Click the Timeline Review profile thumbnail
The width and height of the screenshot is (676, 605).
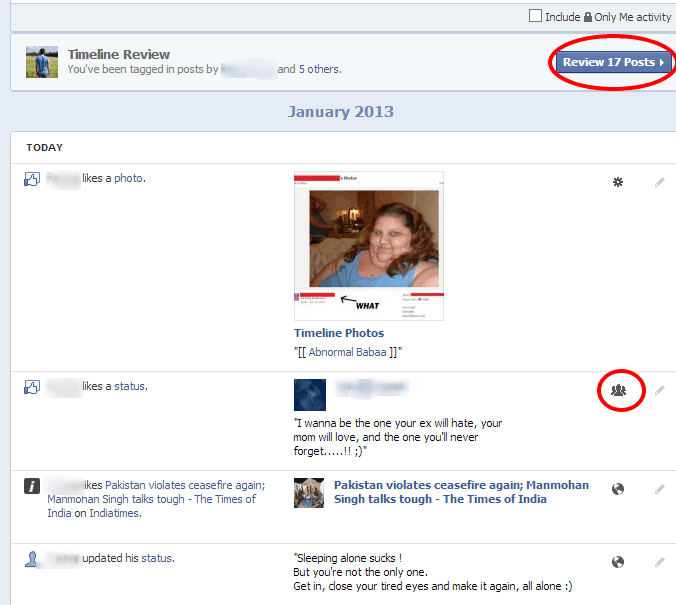click(x=41, y=62)
